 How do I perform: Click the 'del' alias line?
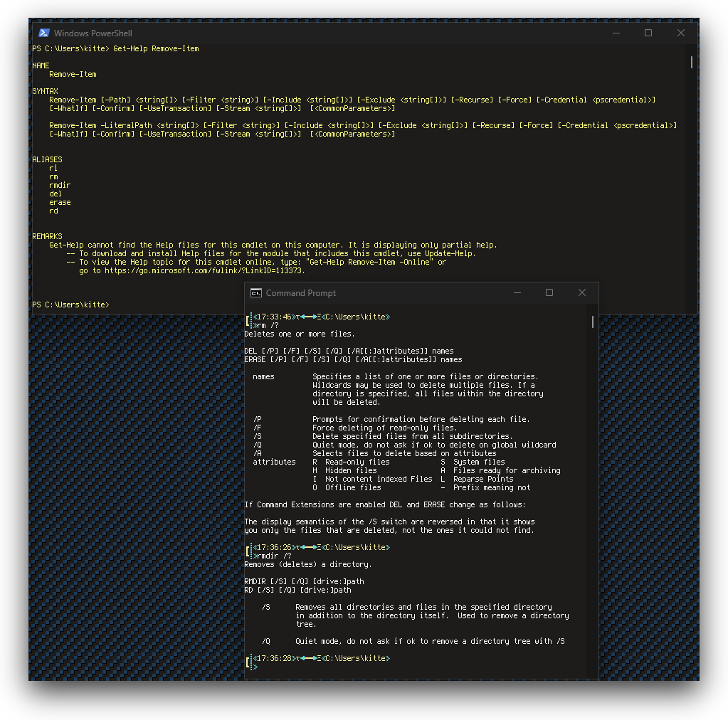tap(56, 194)
